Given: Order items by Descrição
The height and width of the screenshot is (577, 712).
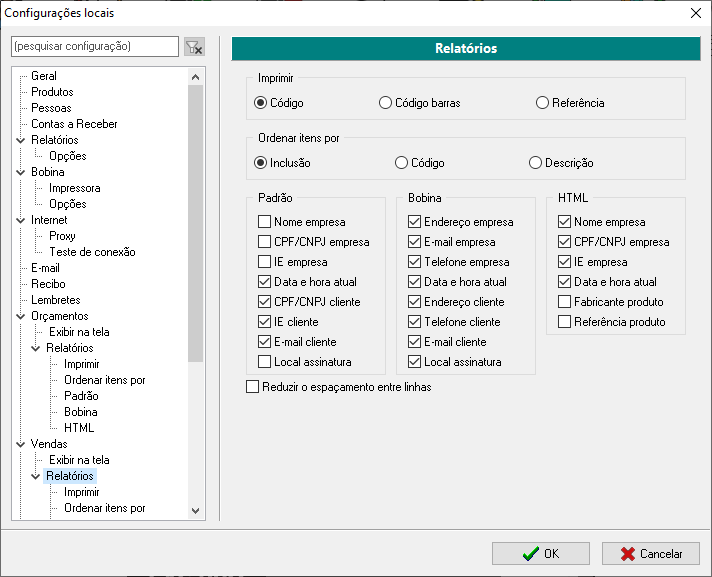Looking at the screenshot, I should pyautogui.click(x=536, y=163).
